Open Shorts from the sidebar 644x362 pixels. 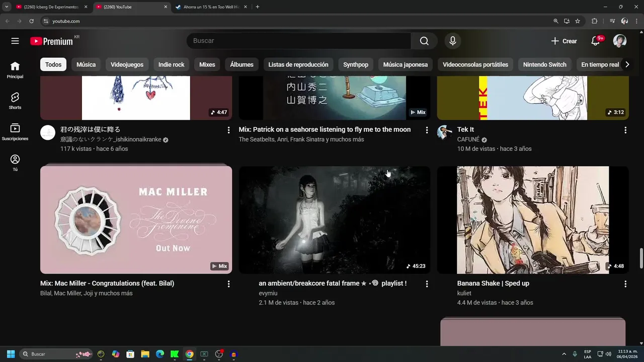(x=15, y=101)
